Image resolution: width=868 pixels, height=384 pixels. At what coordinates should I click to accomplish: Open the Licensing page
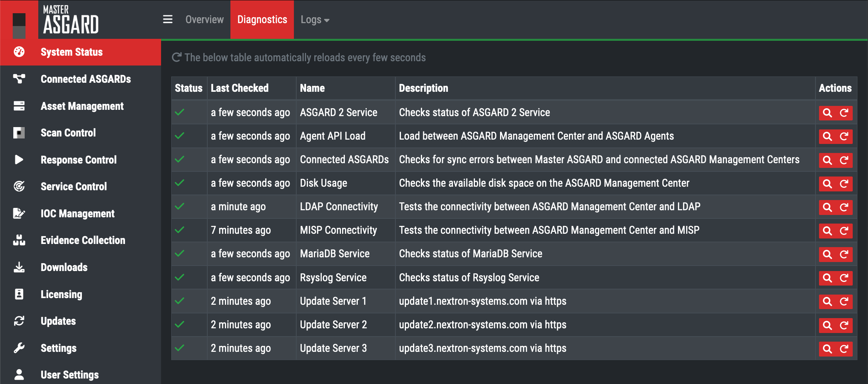click(61, 295)
